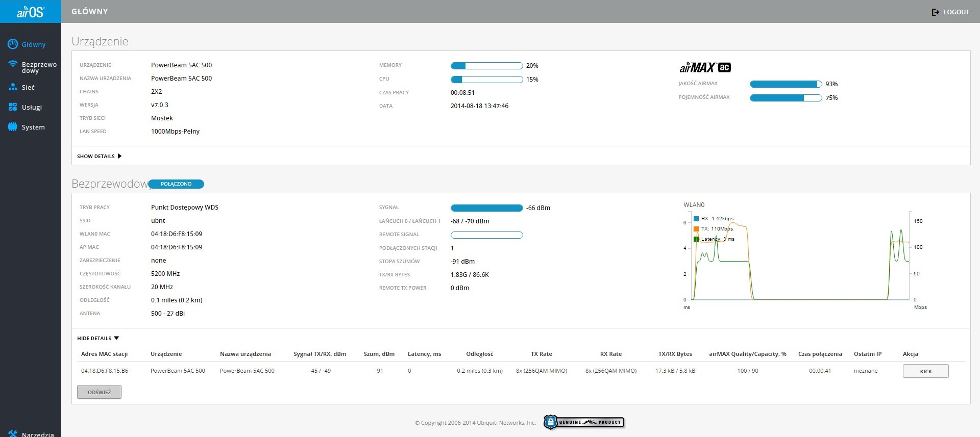
Task: Click the LAN speed 1000Mbps-Pełny
Action: click(175, 132)
